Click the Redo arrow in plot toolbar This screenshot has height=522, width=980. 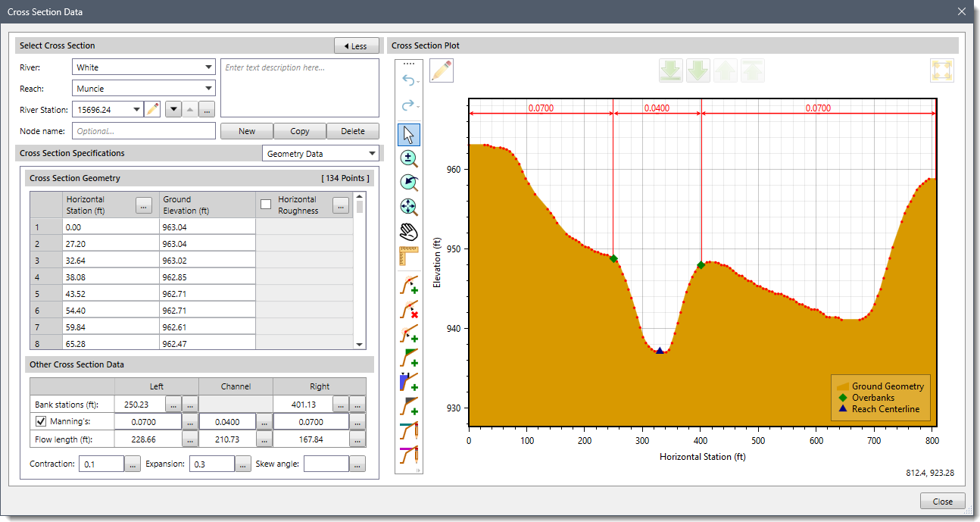409,105
